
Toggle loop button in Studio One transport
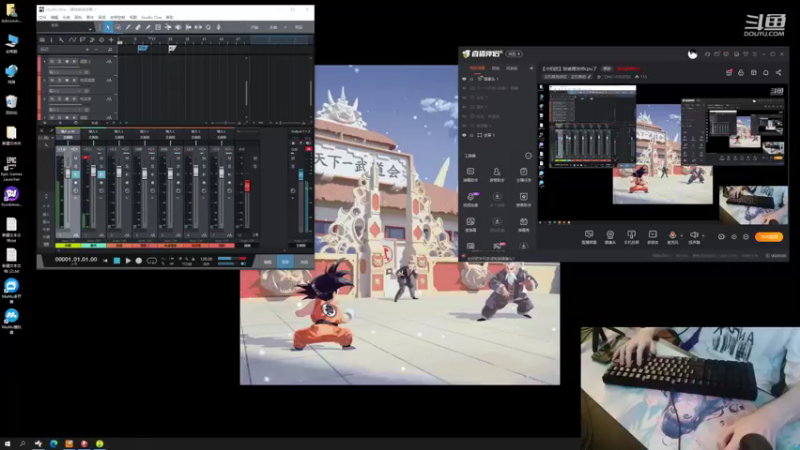[152, 261]
